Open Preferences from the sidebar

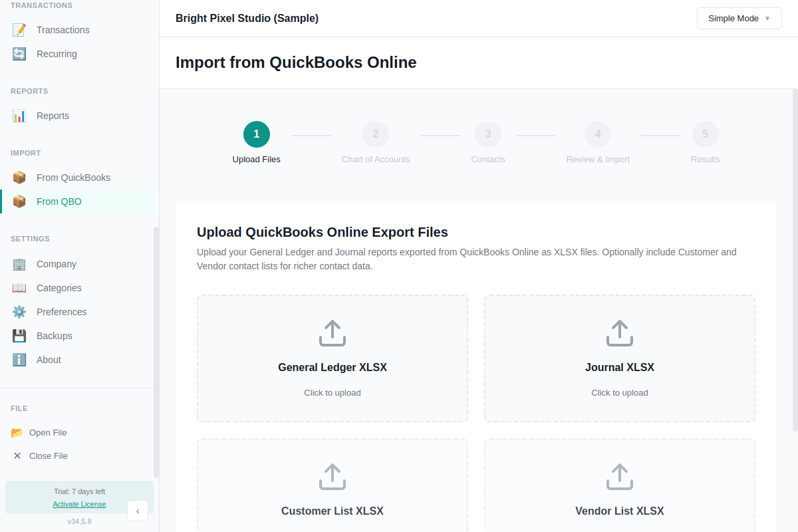[61, 311]
